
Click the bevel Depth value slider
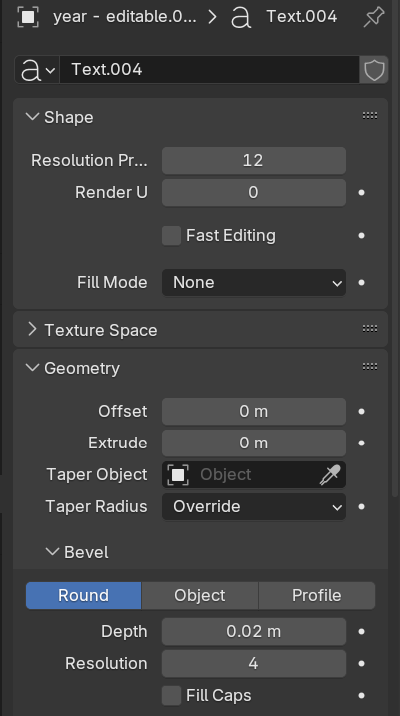[x=254, y=632]
